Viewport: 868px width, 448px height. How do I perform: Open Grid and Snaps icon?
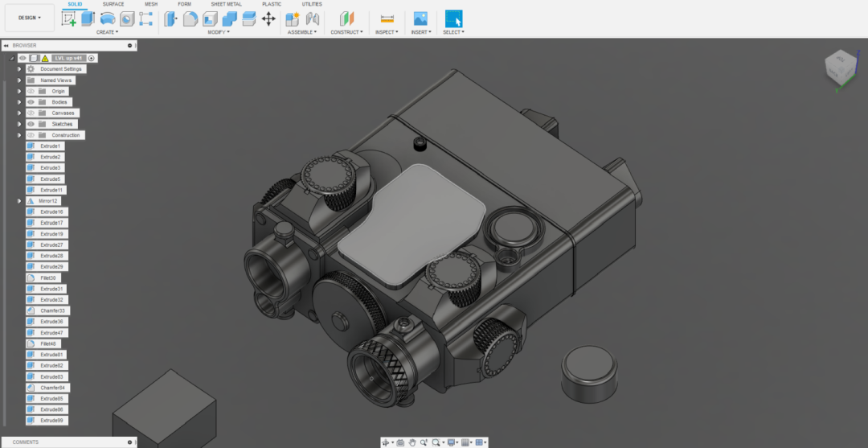point(465,442)
